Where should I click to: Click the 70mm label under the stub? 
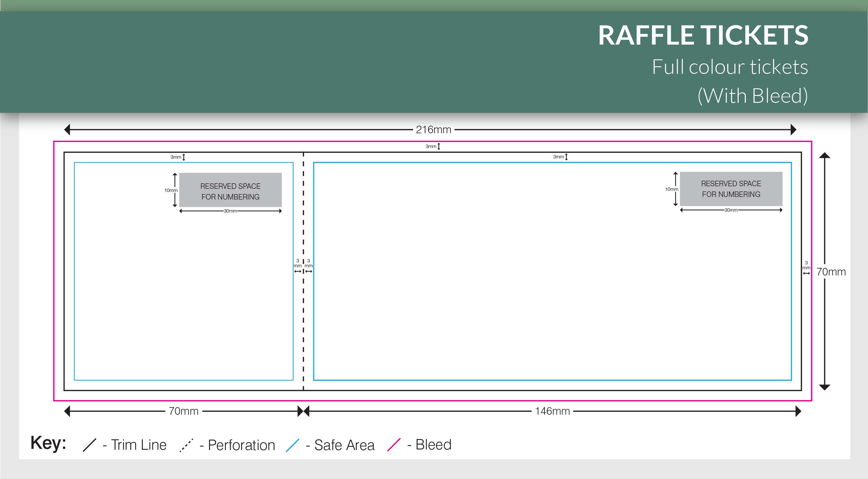(183, 411)
